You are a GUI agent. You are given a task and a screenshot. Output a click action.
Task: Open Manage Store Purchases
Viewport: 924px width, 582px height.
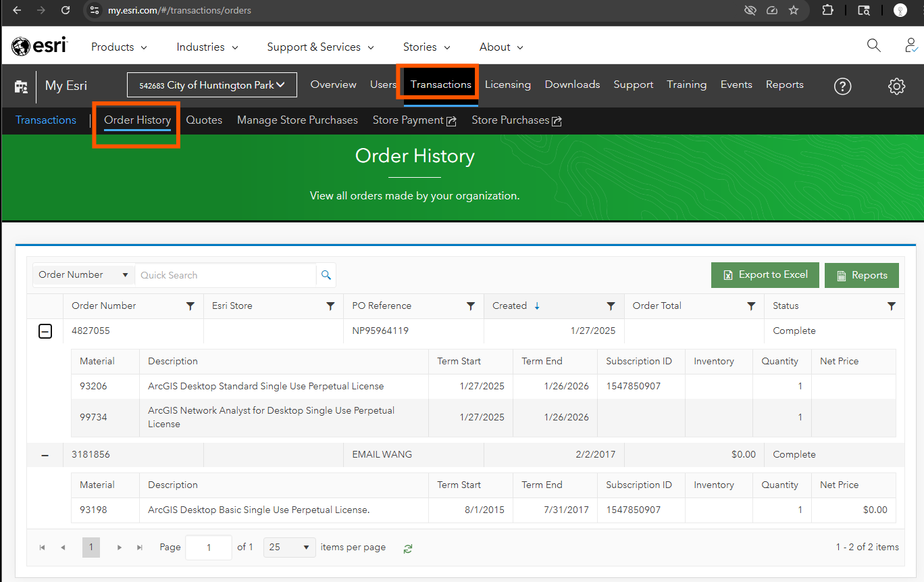point(297,120)
